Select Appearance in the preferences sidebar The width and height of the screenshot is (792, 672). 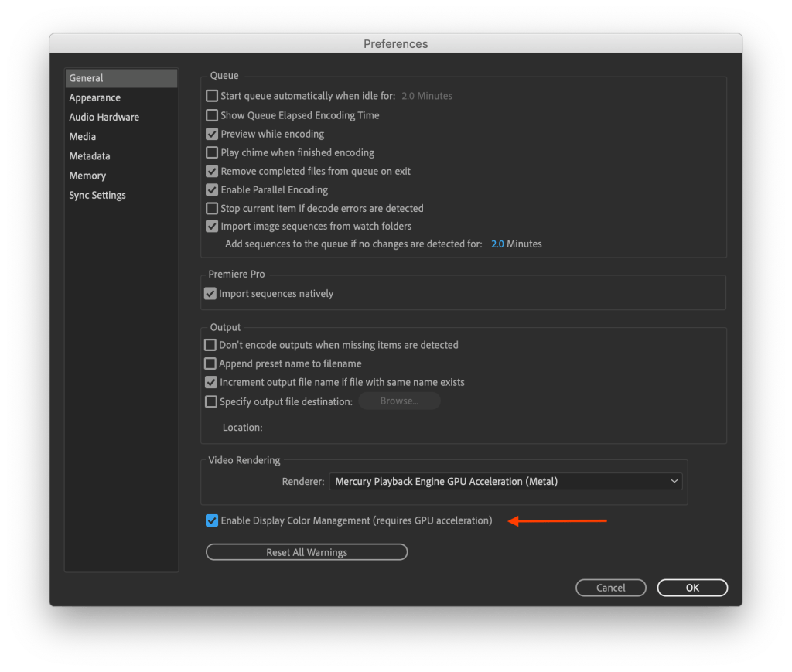(x=95, y=97)
